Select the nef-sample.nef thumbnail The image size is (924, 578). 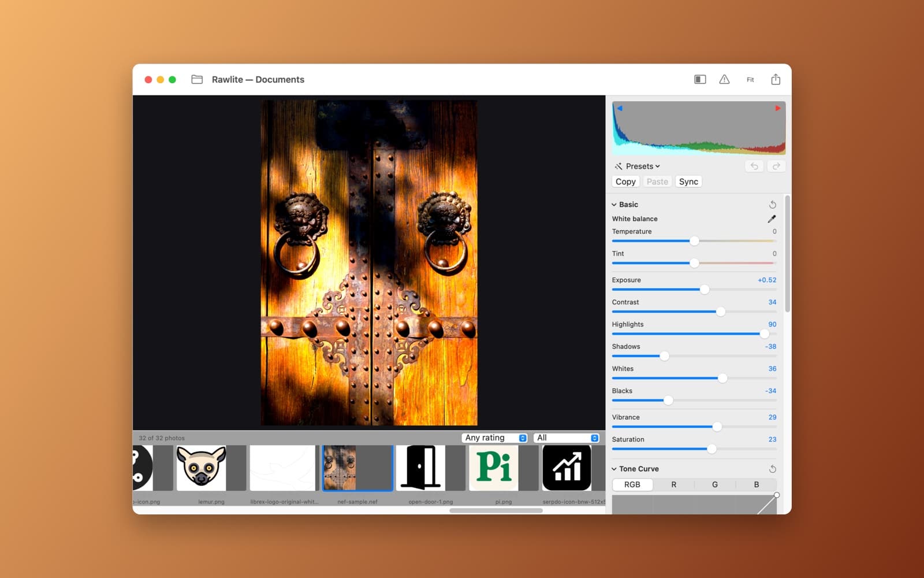pos(357,468)
